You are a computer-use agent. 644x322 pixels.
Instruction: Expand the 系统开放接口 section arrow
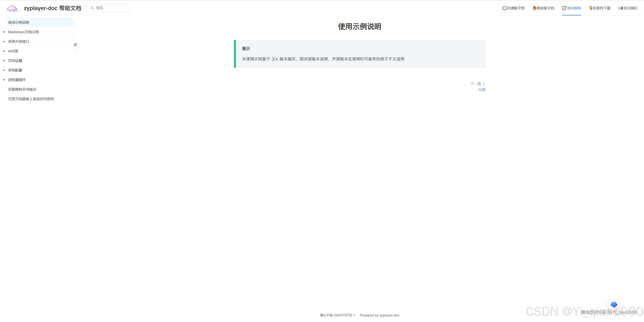[x=4, y=41]
